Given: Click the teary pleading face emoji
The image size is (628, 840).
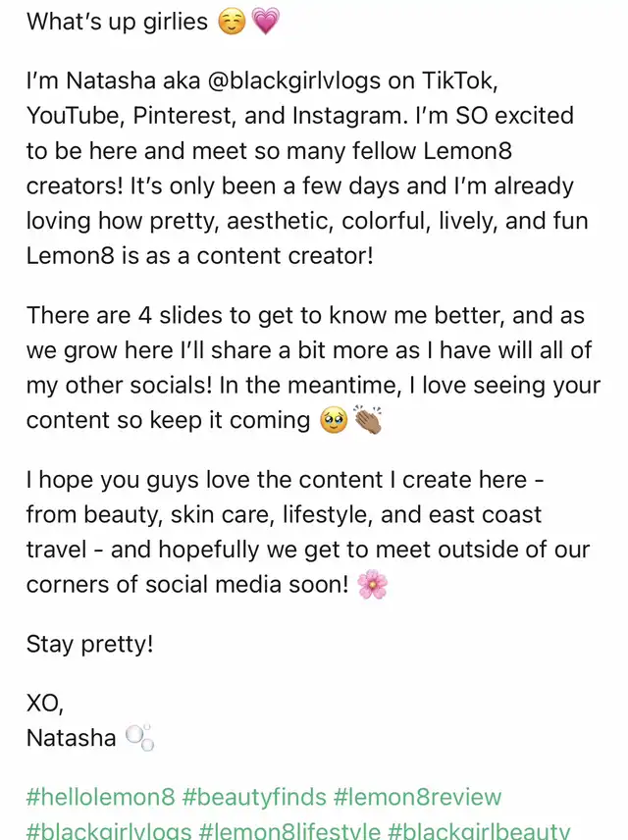Looking at the screenshot, I should coord(334,421).
